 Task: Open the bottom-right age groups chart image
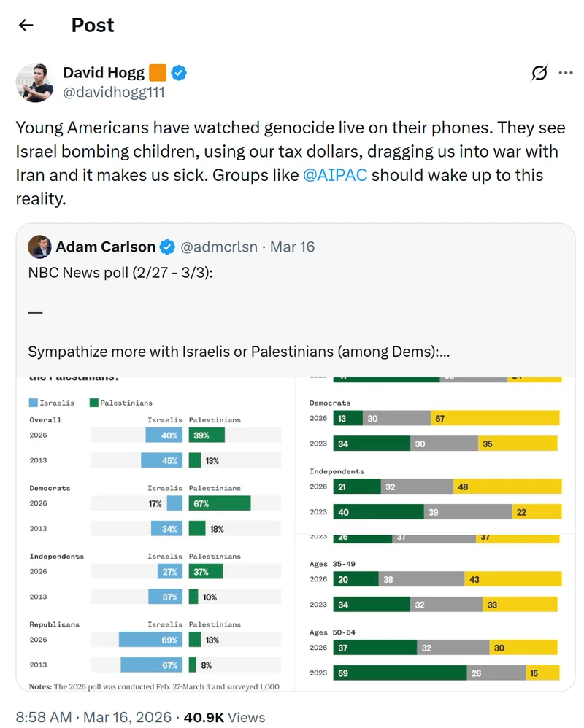point(435,613)
